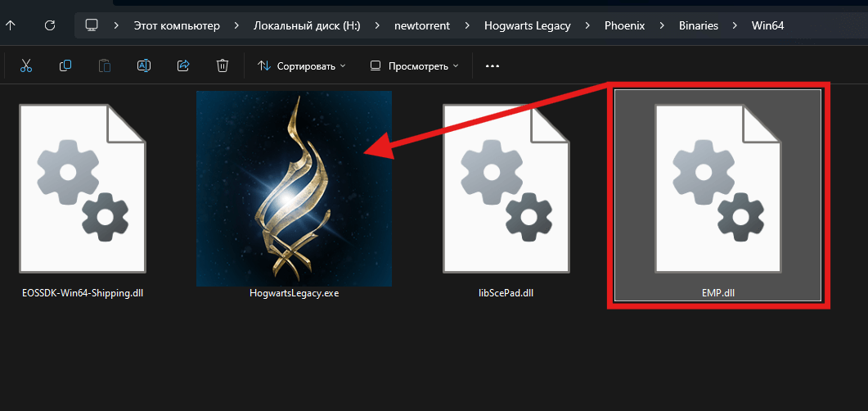Click the computer monitor icon in address bar
The width and height of the screenshot is (868, 411).
pyautogui.click(x=92, y=25)
